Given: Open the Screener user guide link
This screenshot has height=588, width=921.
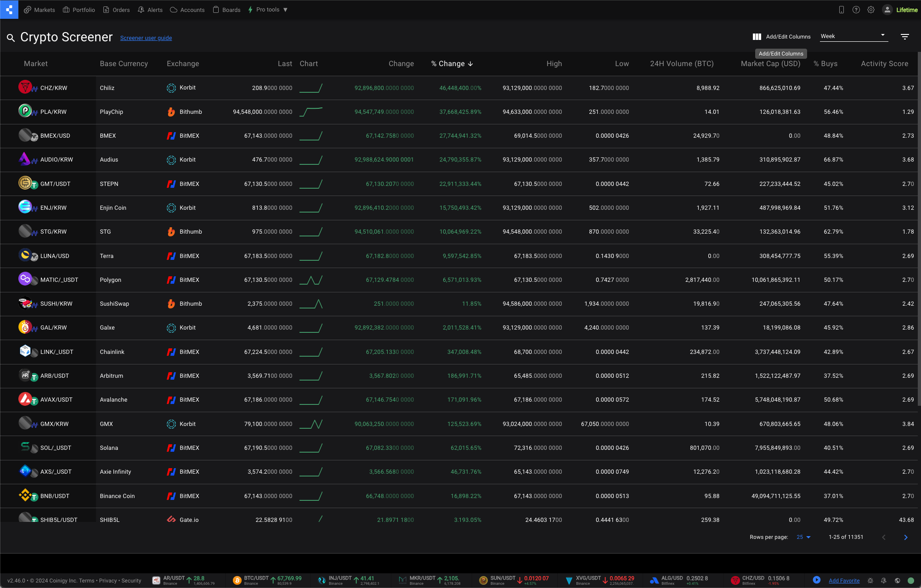Looking at the screenshot, I should click(x=146, y=38).
